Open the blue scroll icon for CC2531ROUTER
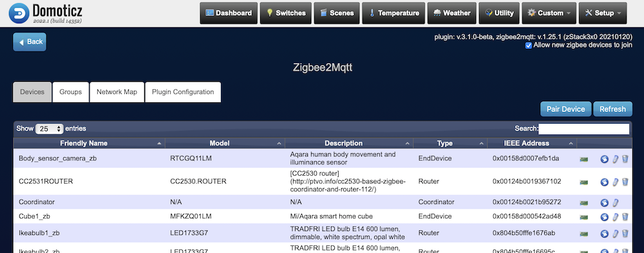Viewport: 644px width, 253px height. pyautogui.click(x=604, y=182)
